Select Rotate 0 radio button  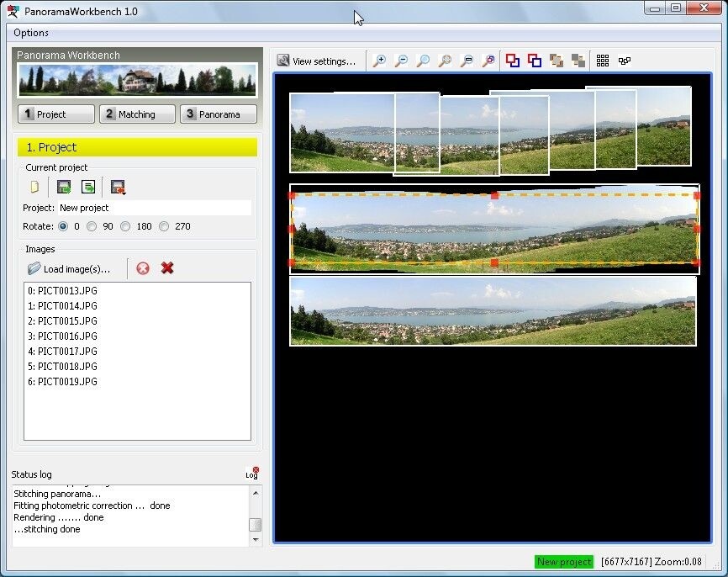63,226
